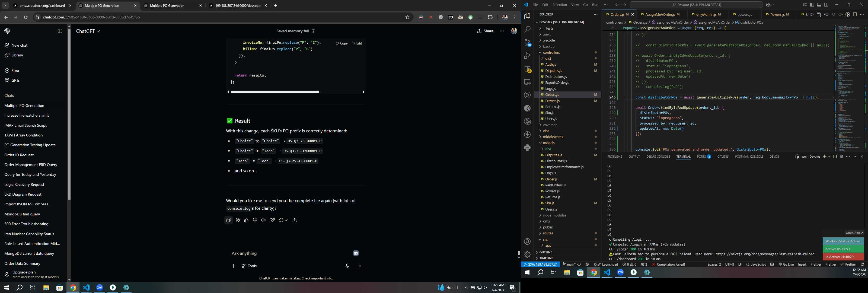Click VS Code command center search box
Viewport: 868px width, 293px height.
(x=696, y=5)
